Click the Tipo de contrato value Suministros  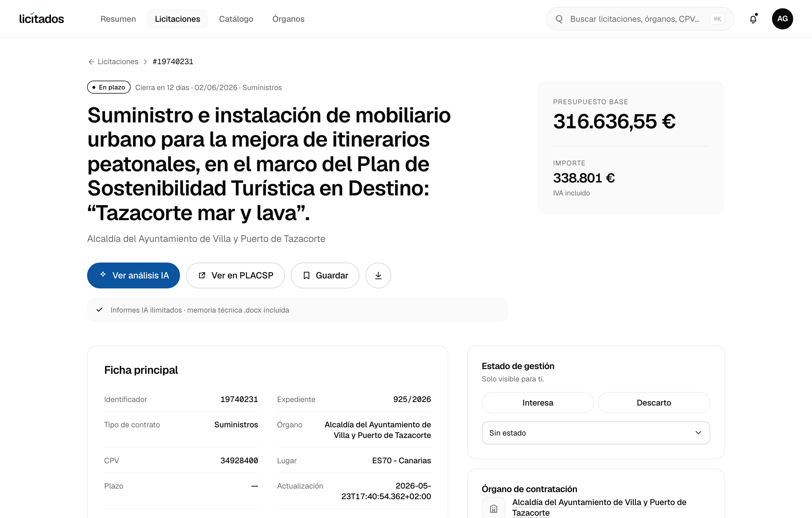click(236, 425)
